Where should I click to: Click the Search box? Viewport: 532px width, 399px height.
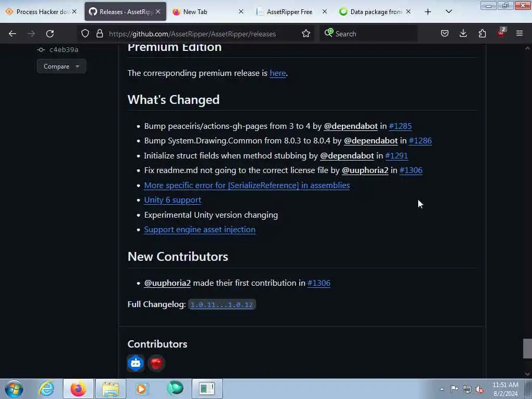pos(368,34)
